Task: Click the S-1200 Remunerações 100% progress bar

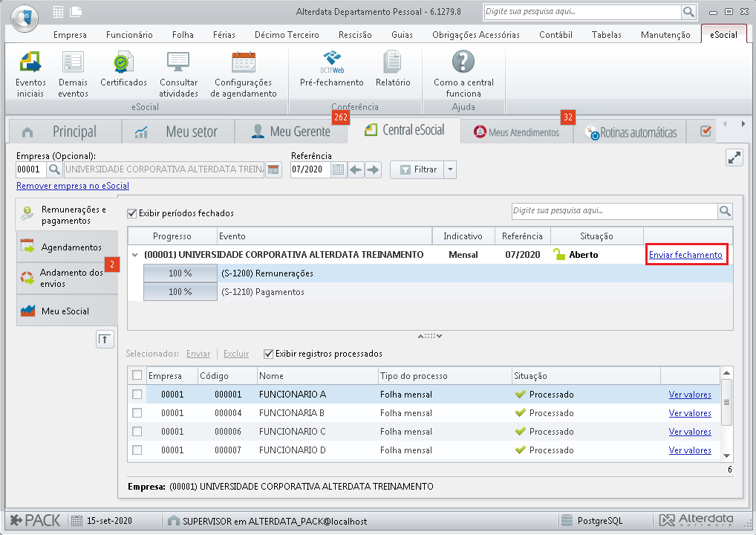Action: [x=180, y=273]
